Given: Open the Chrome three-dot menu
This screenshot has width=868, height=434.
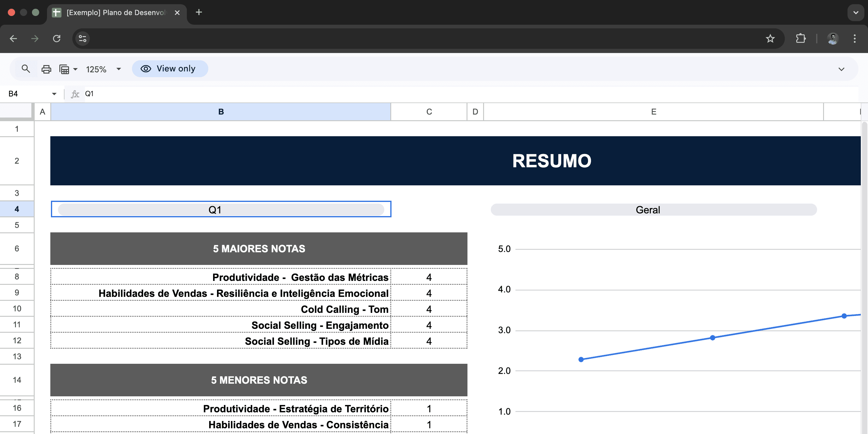Looking at the screenshot, I should (854, 38).
